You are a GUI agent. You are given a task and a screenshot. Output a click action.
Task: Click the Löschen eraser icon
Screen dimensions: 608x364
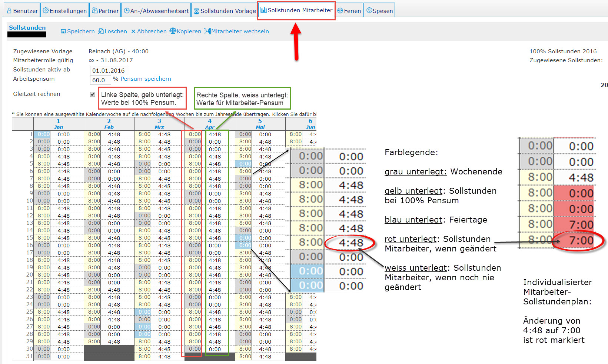pos(101,31)
